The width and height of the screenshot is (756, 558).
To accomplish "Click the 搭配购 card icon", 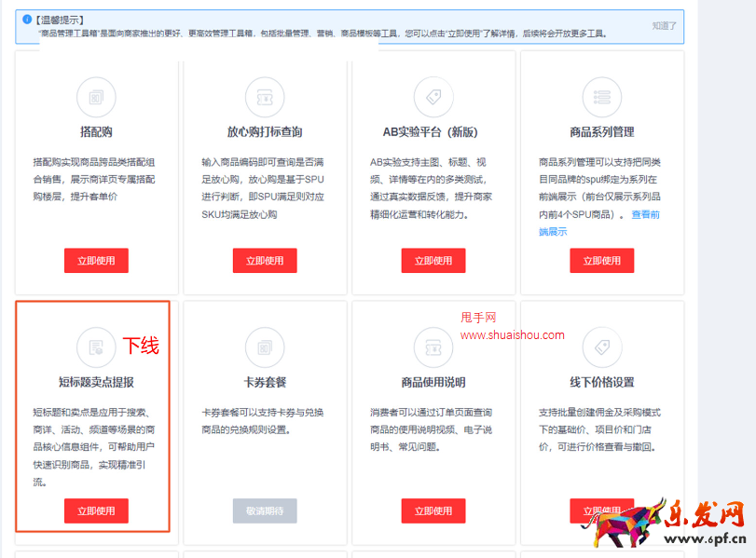I will [x=96, y=97].
